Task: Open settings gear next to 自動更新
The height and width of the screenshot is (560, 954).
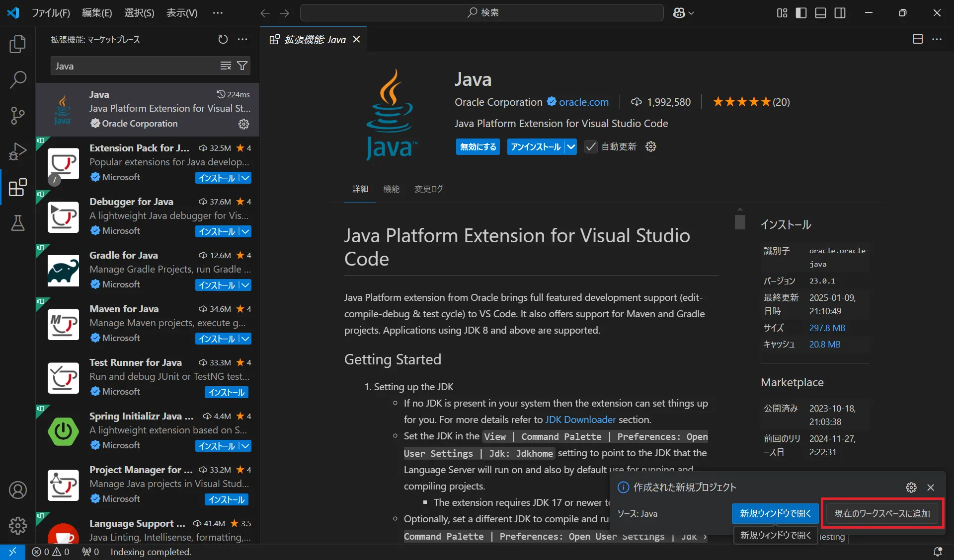Action: click(651, 146)
